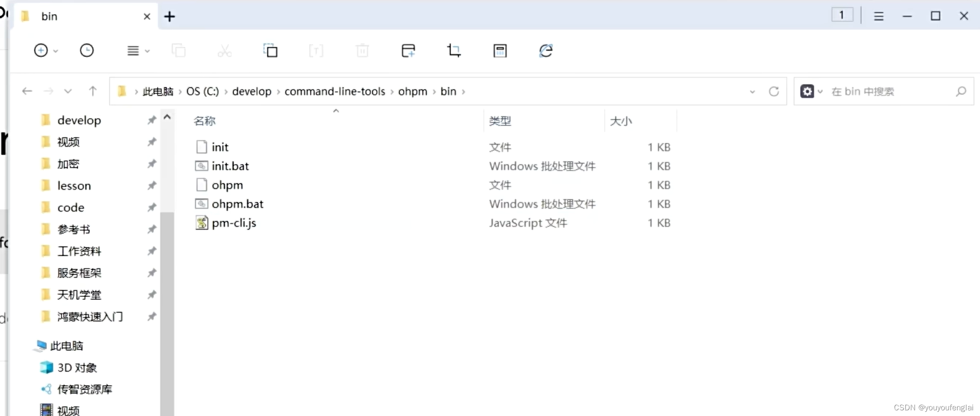Click the circular-arrow sync toolbar icon
Image resolution: width=980 pixels, height=416 pixels.
pos(546,51)
